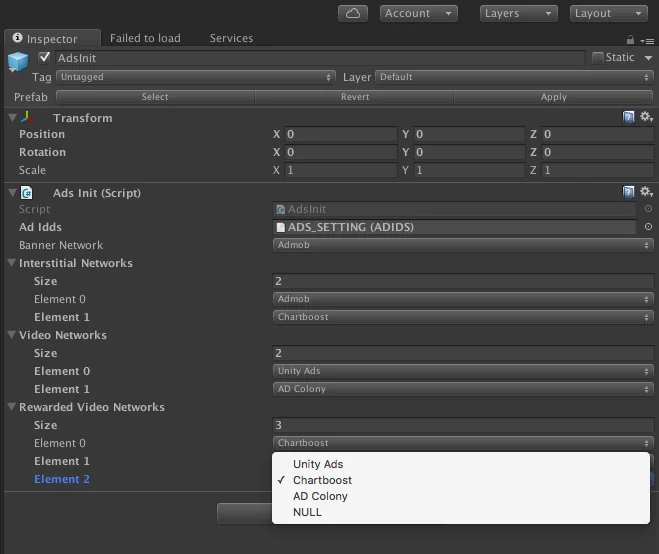659x554 pixels.
Task: Switch to the Services tab
Action: (232, 38)
